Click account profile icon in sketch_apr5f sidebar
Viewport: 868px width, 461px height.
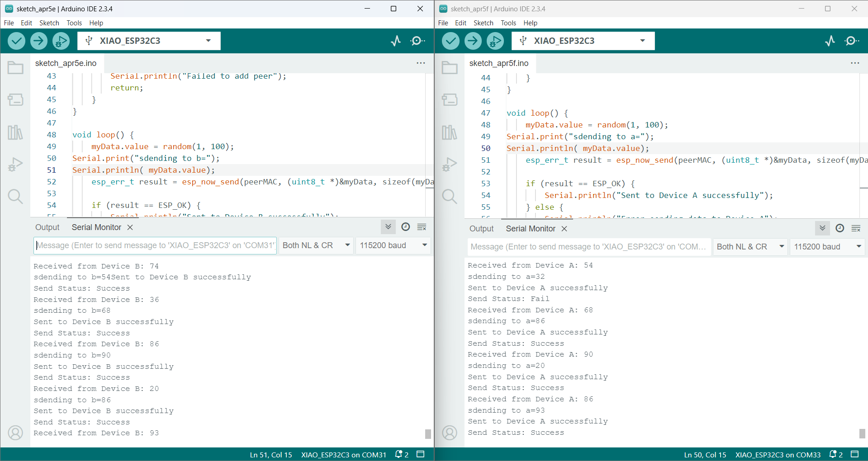pyautogui.click(x=450, y=433)
